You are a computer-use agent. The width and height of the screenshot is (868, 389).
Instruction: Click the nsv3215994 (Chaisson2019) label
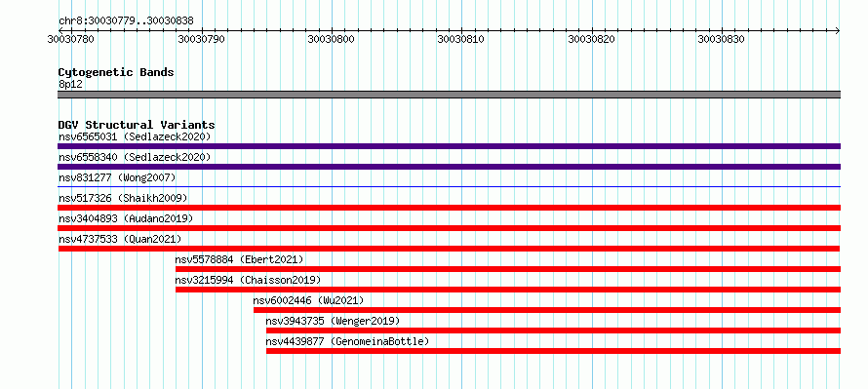248,280
